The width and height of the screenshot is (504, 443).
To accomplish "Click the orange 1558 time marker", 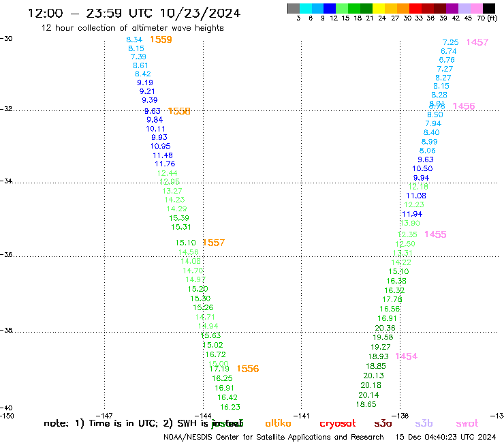I will pyautogui.click(x=179, y=111).
